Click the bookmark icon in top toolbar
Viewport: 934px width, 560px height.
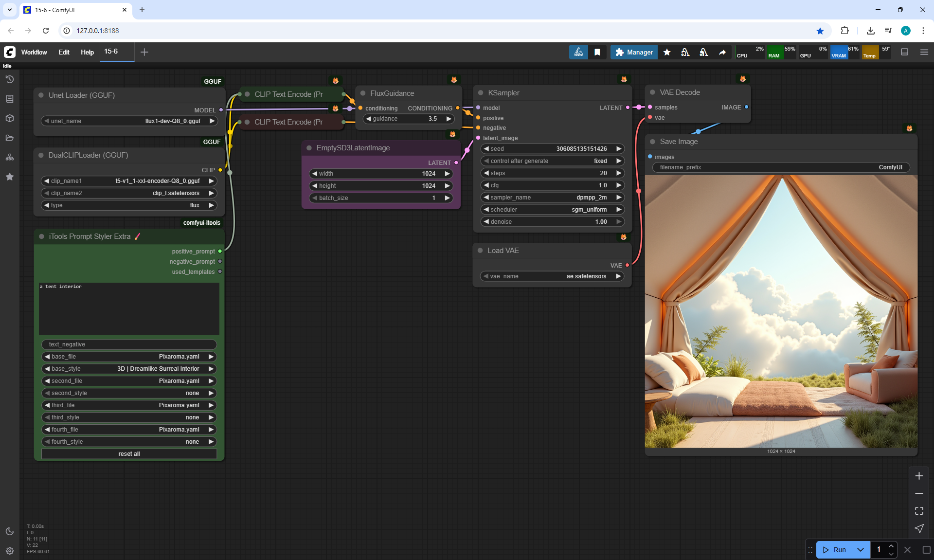[597, 52]
